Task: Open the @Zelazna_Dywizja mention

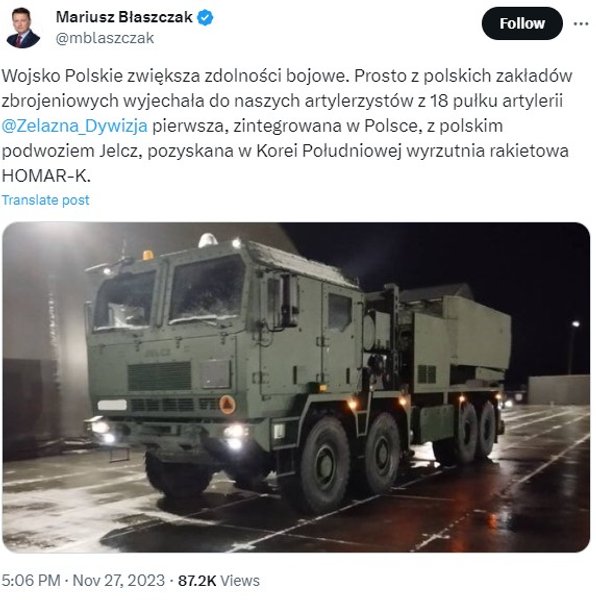Action: click(x=74, y=126)
